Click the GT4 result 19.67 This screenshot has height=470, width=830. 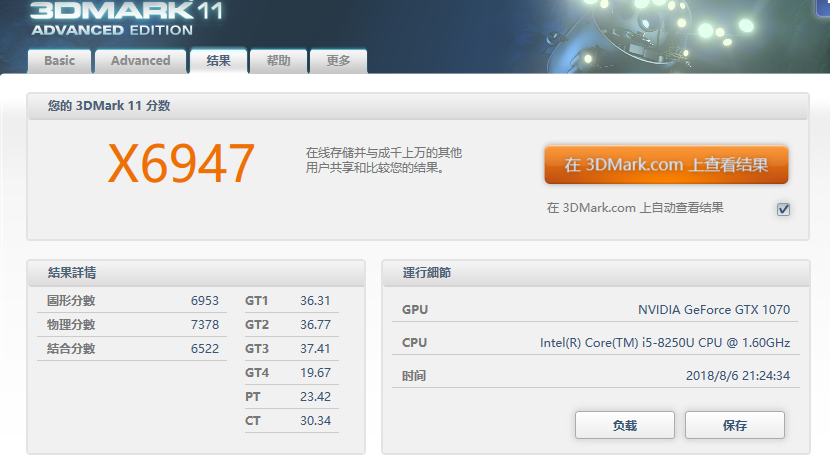coord(315,373)
